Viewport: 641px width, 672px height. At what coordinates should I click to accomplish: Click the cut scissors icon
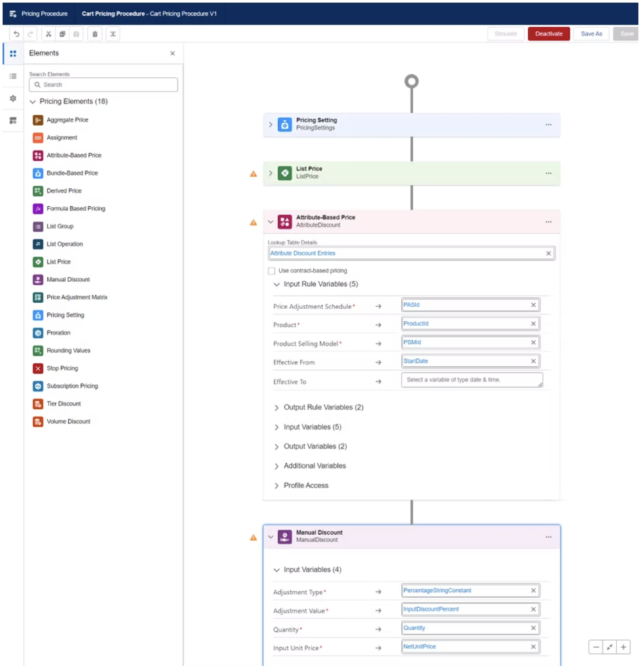click(x=49, y=34)
